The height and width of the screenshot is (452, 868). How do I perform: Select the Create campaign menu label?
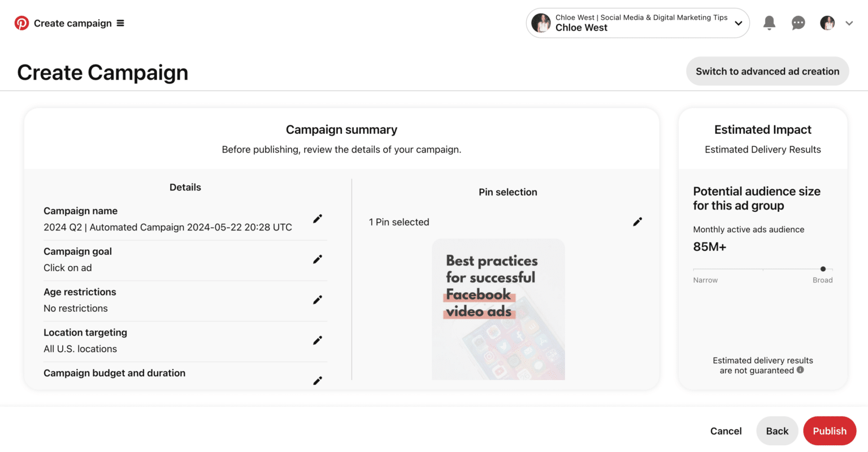point(72,23)
